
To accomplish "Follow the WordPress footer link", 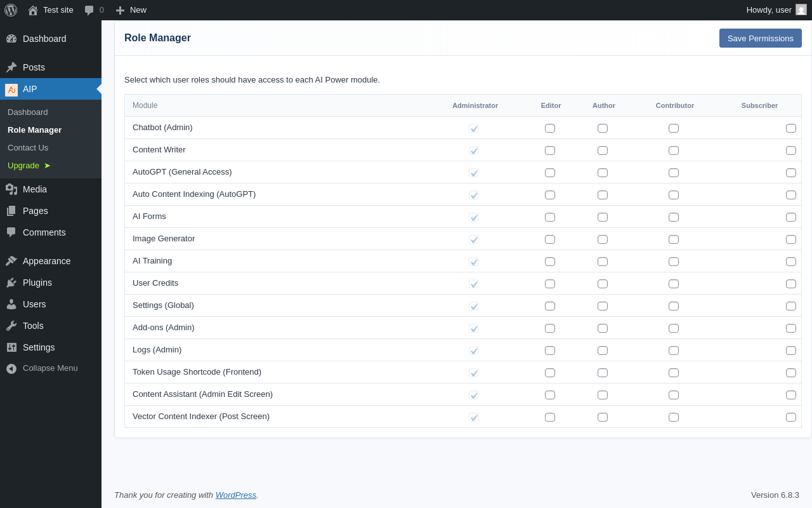I will [x=236, y=495].
